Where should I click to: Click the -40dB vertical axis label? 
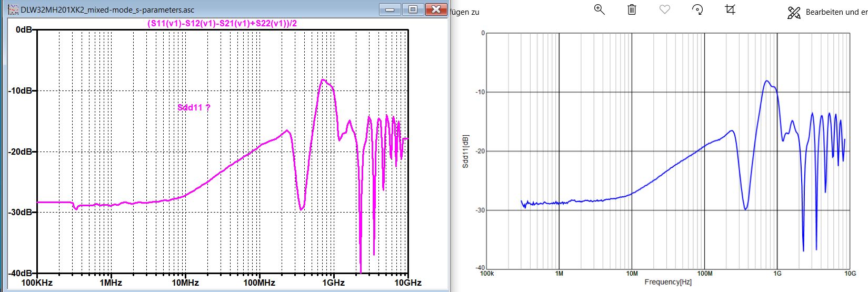point(21,273)
